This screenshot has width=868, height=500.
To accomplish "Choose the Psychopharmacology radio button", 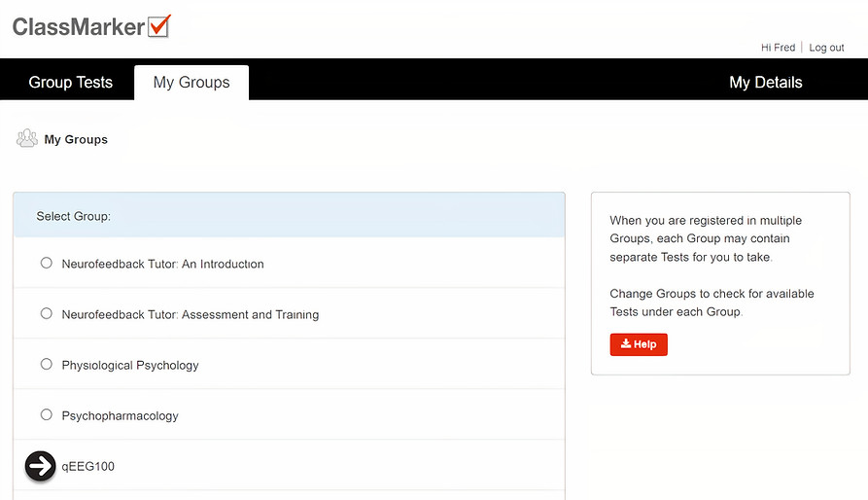I will [x=47, y=414].
